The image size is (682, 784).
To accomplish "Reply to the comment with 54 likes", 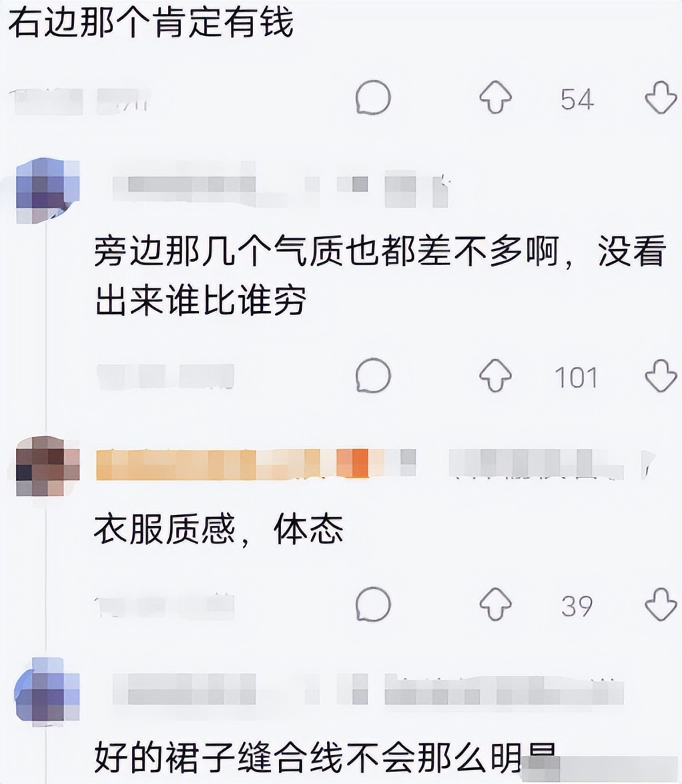I will click(373, 97).
